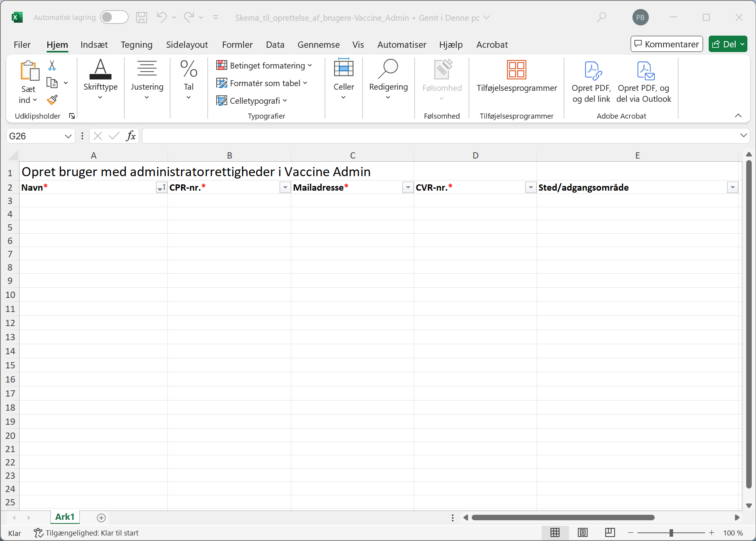Click the Sæt ind paste clipboard icon
The width and height of the screenshot is (756, 541).
pos(30,70)
